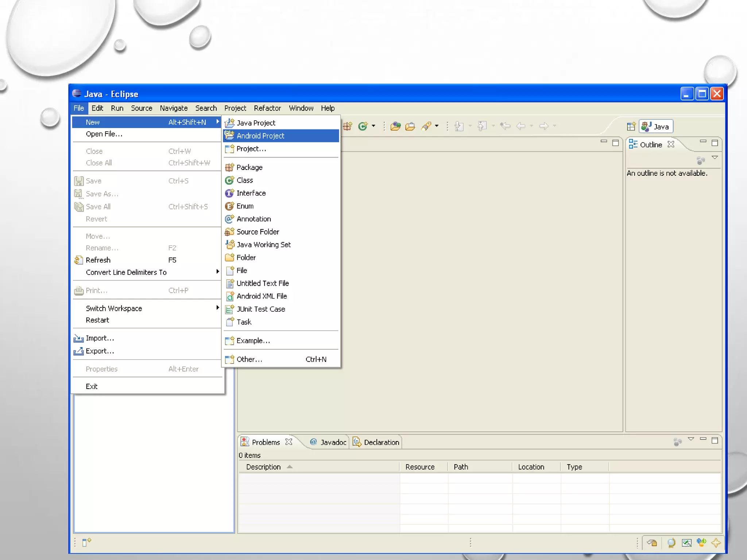
Task: Open the Problems view menu triangle
Action: tap(691, 439)
